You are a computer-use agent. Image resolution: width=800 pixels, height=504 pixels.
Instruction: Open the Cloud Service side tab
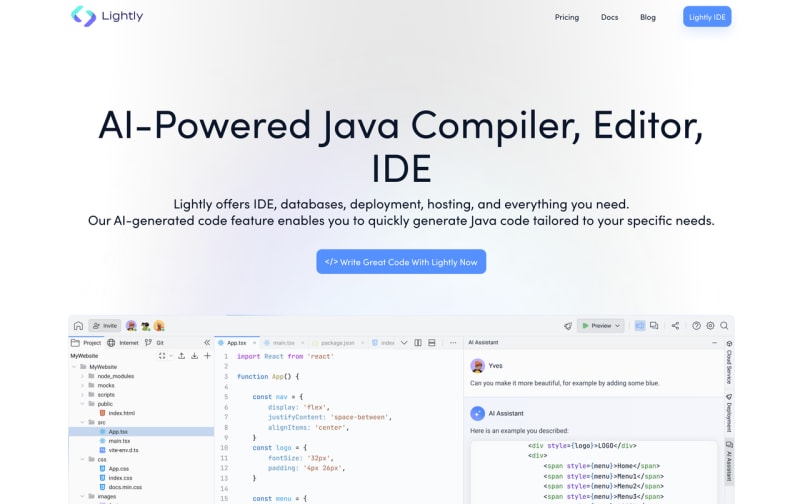729,362
